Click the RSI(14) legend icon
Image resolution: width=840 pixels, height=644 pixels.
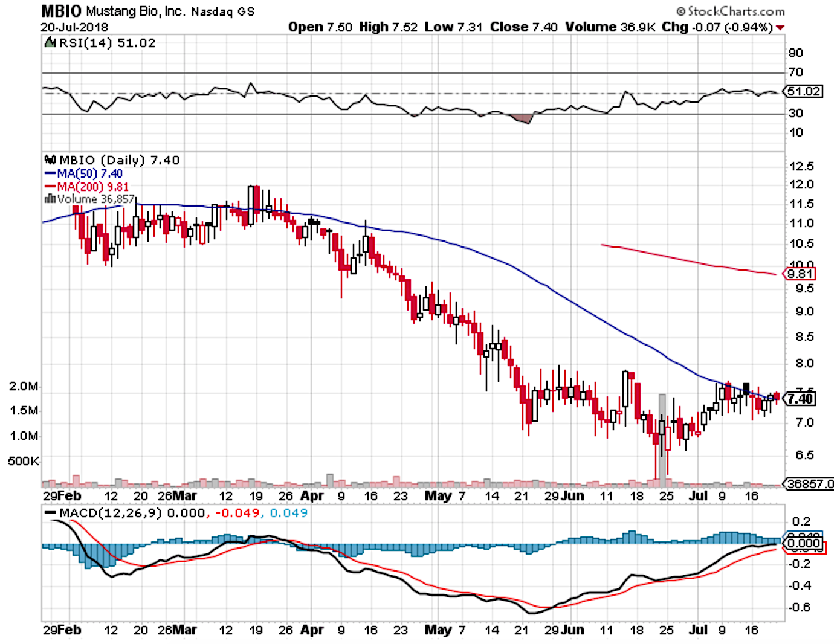pos(50,43)
